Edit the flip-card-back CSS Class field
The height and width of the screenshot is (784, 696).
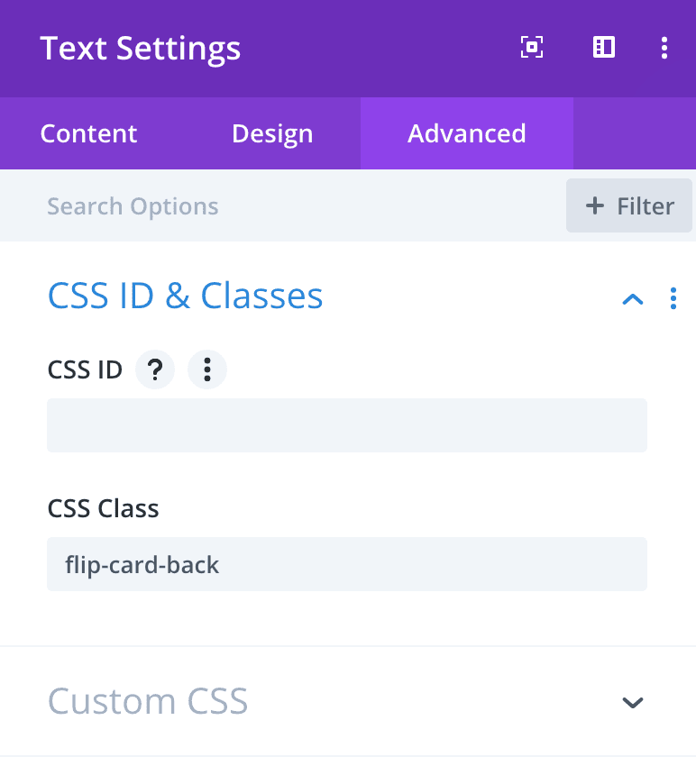[x=347, y=564]
